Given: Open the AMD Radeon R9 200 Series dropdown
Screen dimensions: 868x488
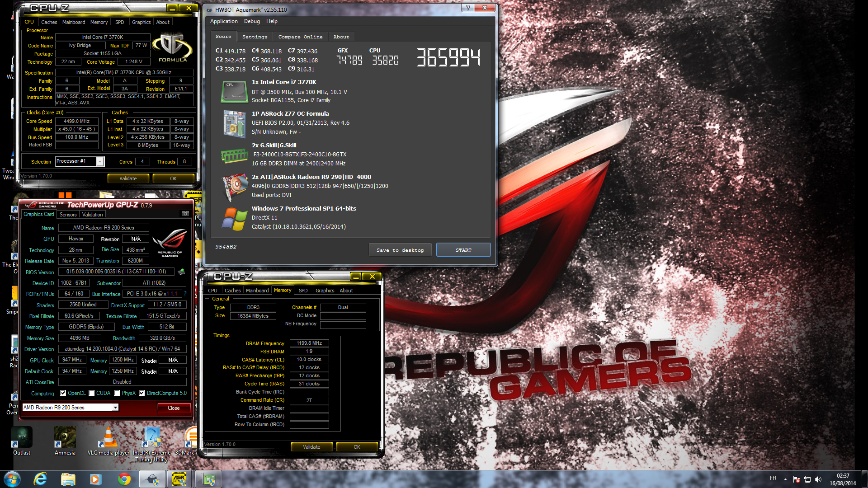Looking at the screenshot, I should pos(115,408).
